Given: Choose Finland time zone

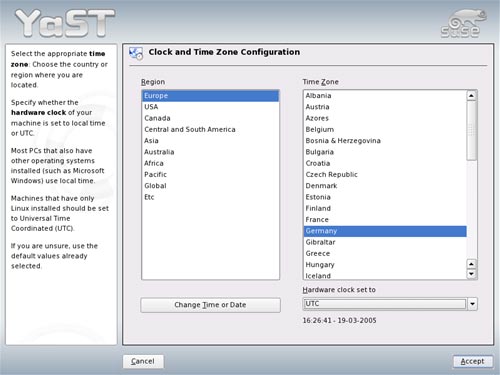Looking at the screenshot, I should click(x=385, y=209).
